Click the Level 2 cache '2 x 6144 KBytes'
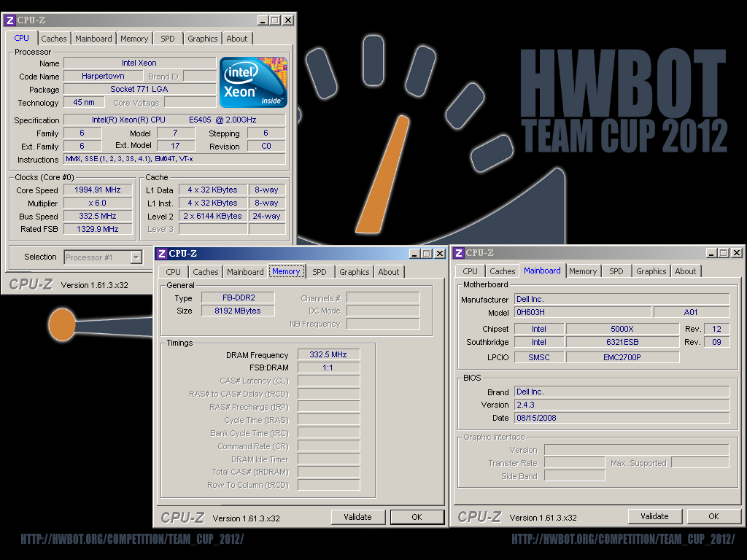The height and width of the screenshot is (560, 747). pyautogui.click(x=212, y=216)
